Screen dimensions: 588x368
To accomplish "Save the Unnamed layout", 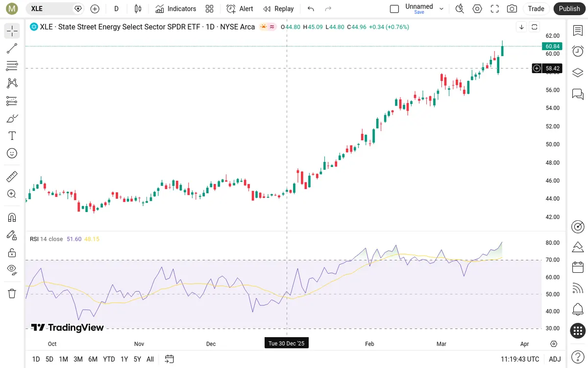I will (x=419, y=12).
